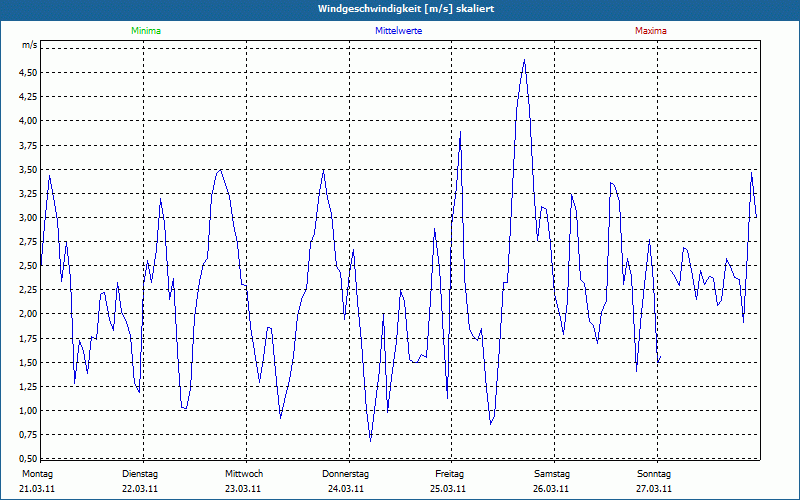Click the 2,25 y-axis value
This screenshot has width=800, height=500.
[28, 290]
